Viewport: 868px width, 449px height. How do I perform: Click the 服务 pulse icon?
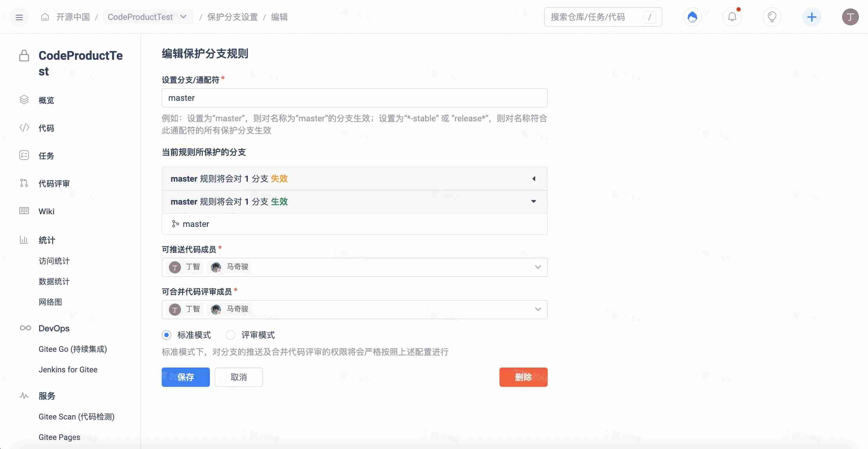(24, 395)
